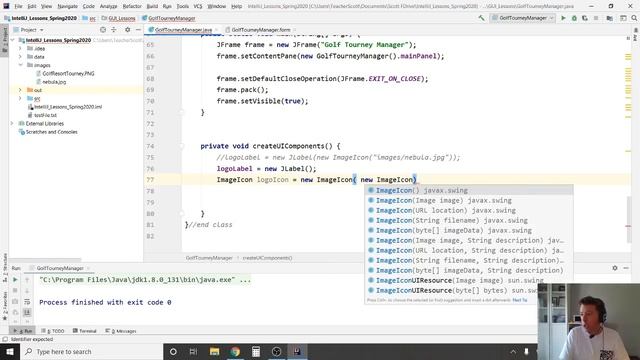
Task: Open File Explorer from the taskbar
Action: (x=214, y=351)
